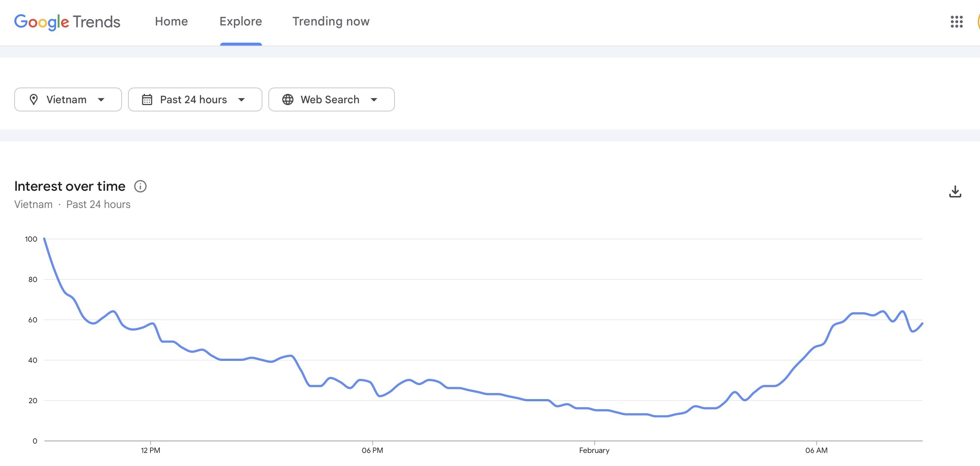Viewport: 980px width, 466px height.
Task: Click the info icon beside Interest over time
Action: (140, 186)
